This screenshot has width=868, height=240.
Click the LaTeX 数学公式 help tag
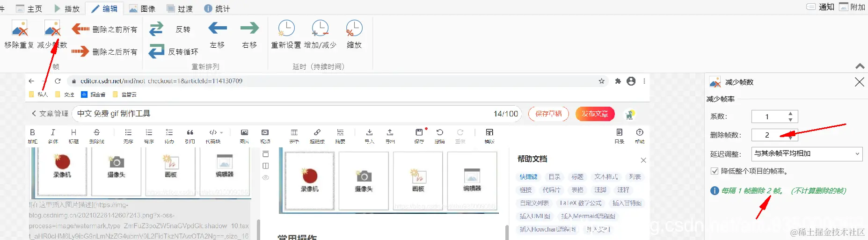[580, 203]
